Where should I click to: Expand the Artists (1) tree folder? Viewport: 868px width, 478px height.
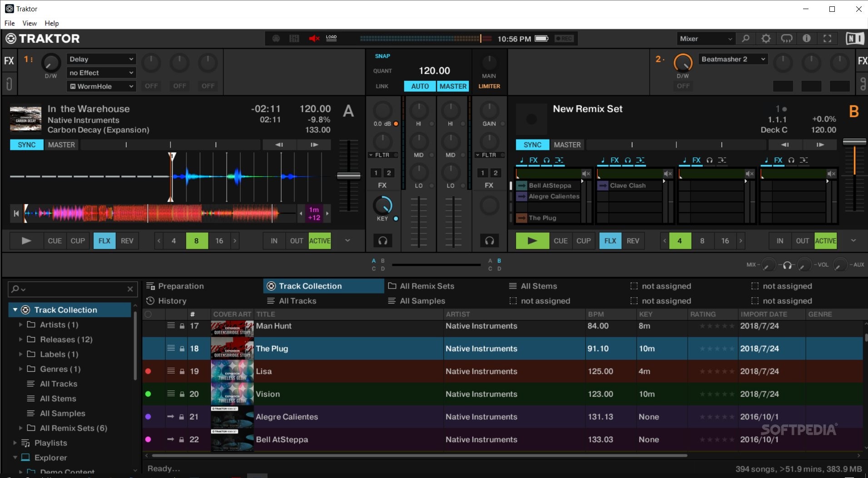point(20,324)
